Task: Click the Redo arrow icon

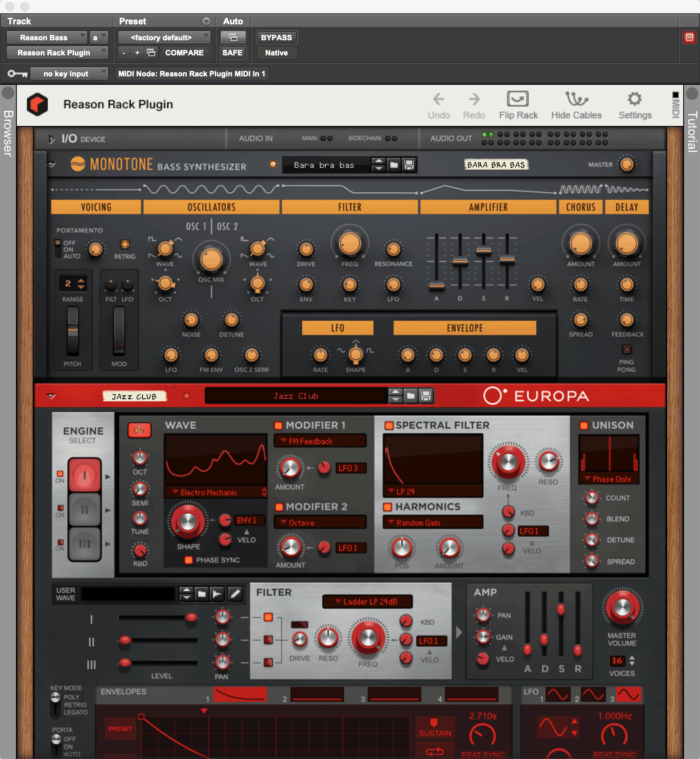Action: click(474, 99)
